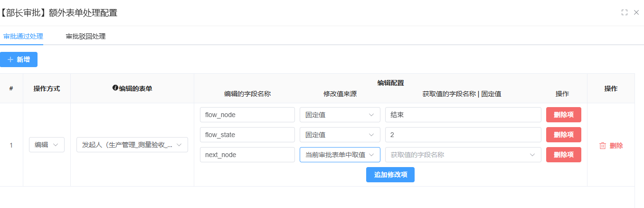Viewport: 644px width, 208px height.
Task: Click the trash icon to delete row 1
Action: 603,146
